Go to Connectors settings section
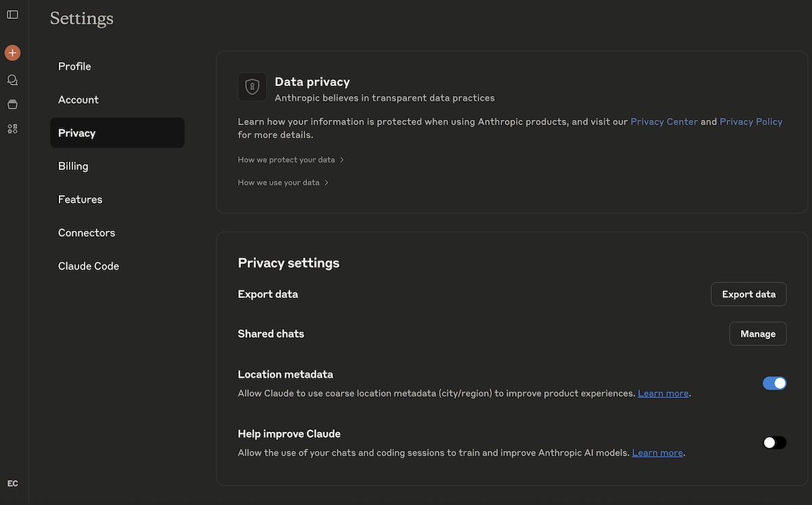 87,233
